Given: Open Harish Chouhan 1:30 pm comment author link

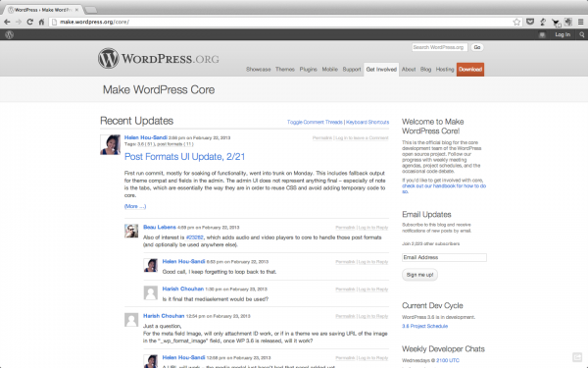Looking at the screenshot, I should click(x=183, y=289).
